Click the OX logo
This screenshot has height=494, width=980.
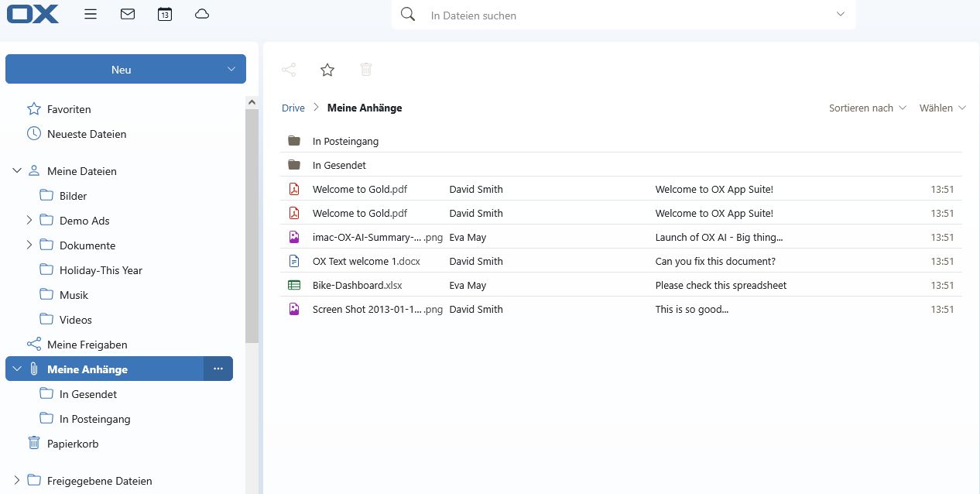coord(33,14)
